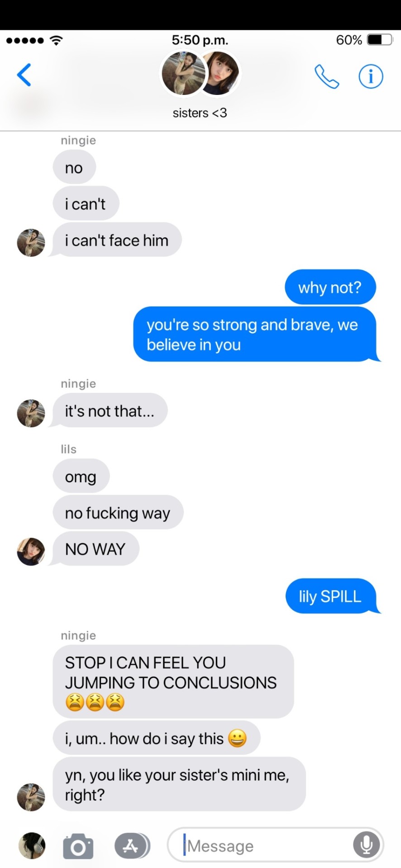Tap the group avatar photos in header
Viewport: 401px width, 868px height.
[200, 74]
